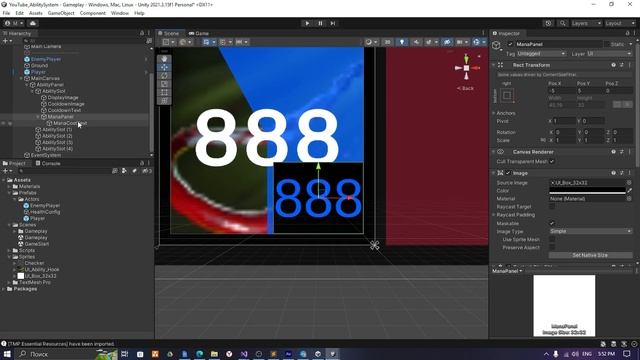Open the Layout dropdown

[x=619, y=23]
